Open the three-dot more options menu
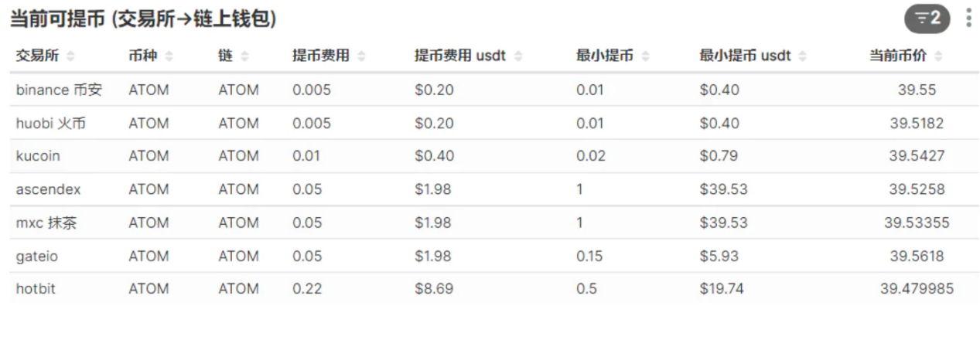This screenshot has width=980, height=357. (x=968, y=19)
